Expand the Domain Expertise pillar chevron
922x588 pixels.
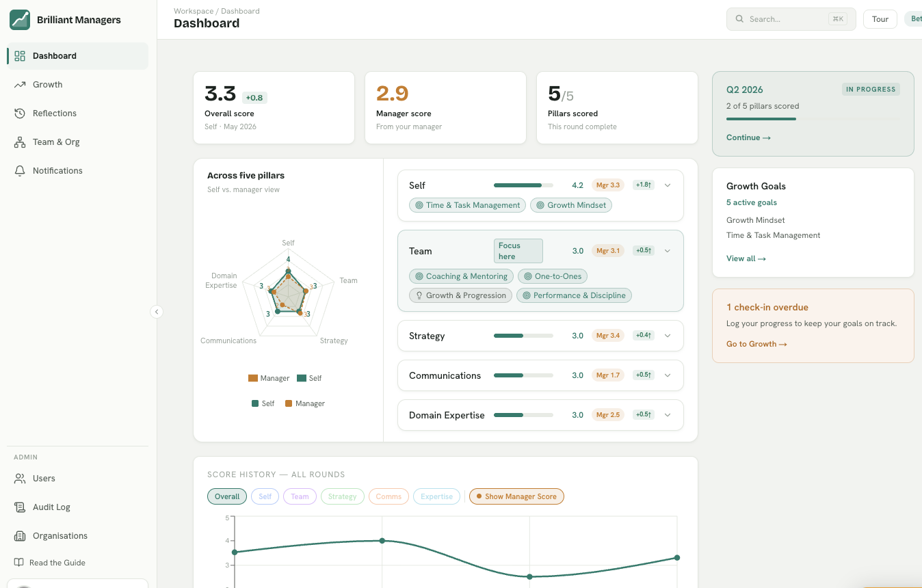tap(668, 415)
